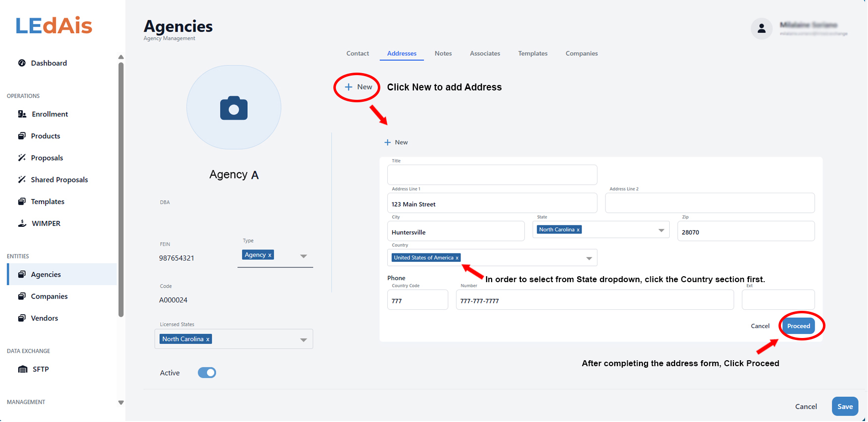The width and height of the screenshot is (868, 422).
Task: Click the plus icon of lower New
Action: [x=388, y=142]
